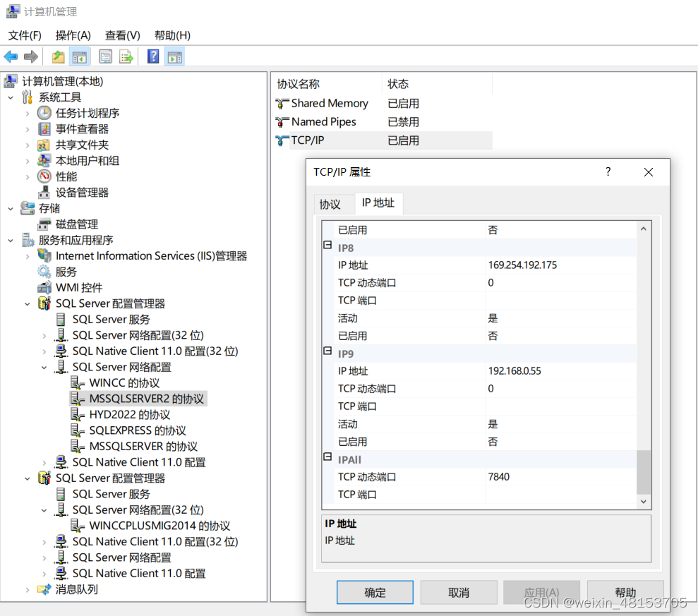Image resolution: width=698 pixels, height=616 pixels.
Task: Collapse the IP8 property group
Action: point(327,246)
